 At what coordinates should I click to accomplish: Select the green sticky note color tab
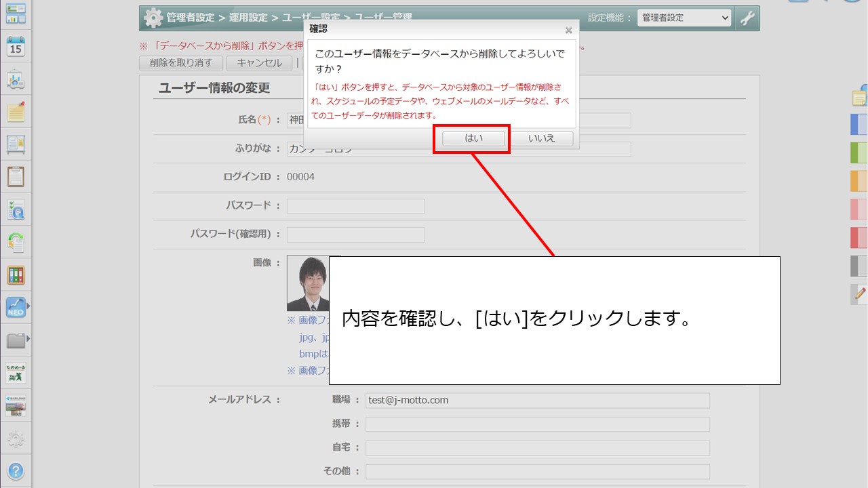pos(859,152)
